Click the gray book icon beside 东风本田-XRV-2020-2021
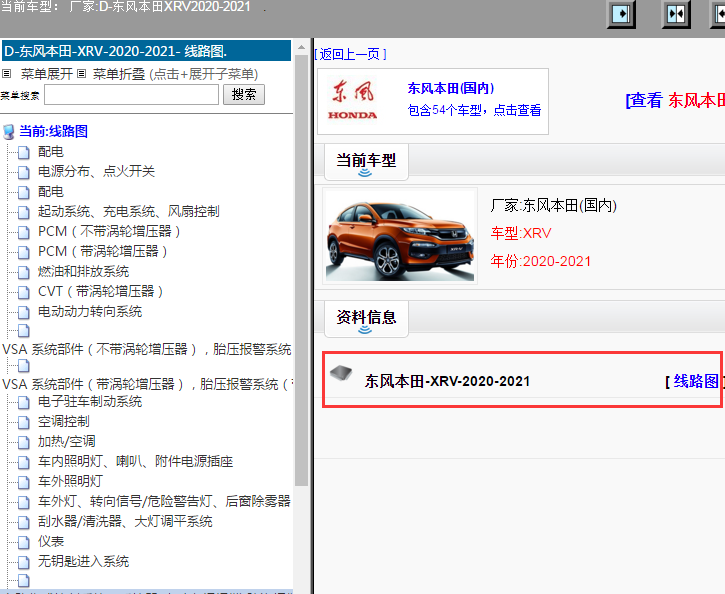The height and width of the screenshot is (594, 725). click(341, 373)
